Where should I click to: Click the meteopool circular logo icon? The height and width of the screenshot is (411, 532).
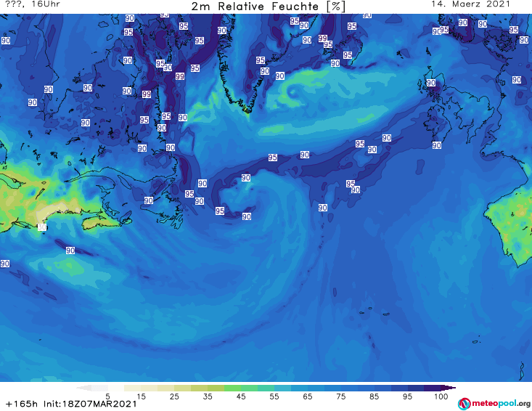pos(464,404)
